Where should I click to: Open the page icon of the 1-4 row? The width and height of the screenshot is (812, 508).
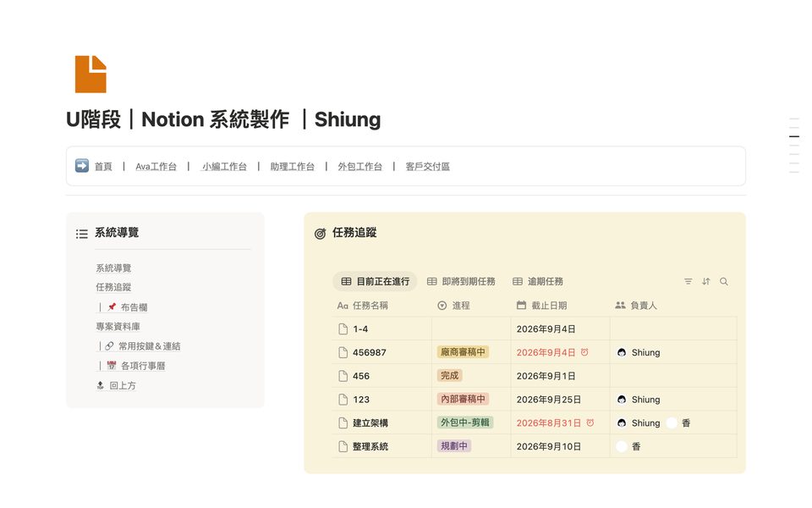click(x=343, y=329)
